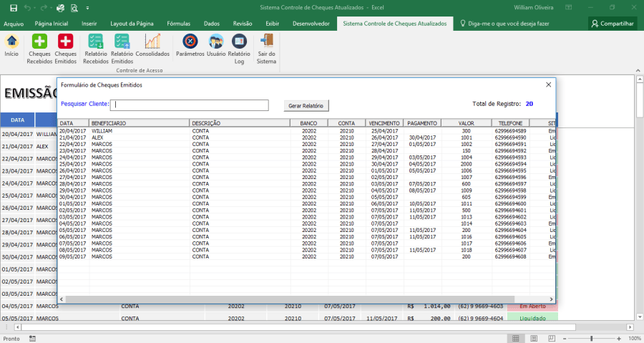Viewport: 644px width, 343px height.
Task: Open Customize Quick Access Toolbar arrow
Action: tap(87, 8)
